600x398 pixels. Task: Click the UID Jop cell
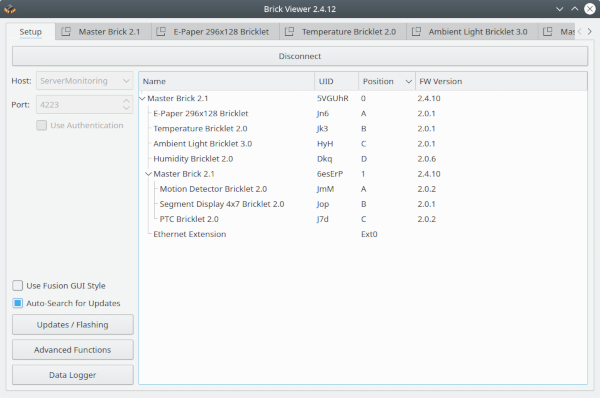[323, 204]
